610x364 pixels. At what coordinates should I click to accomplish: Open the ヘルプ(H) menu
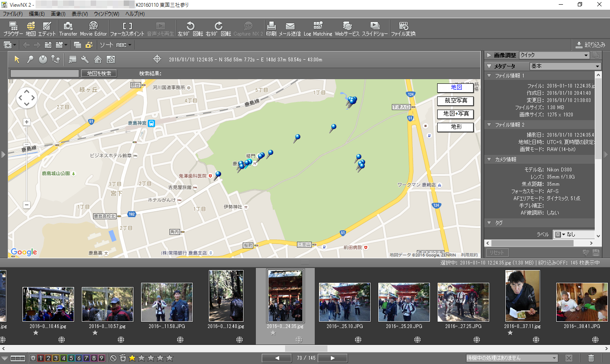pos(135,14)
